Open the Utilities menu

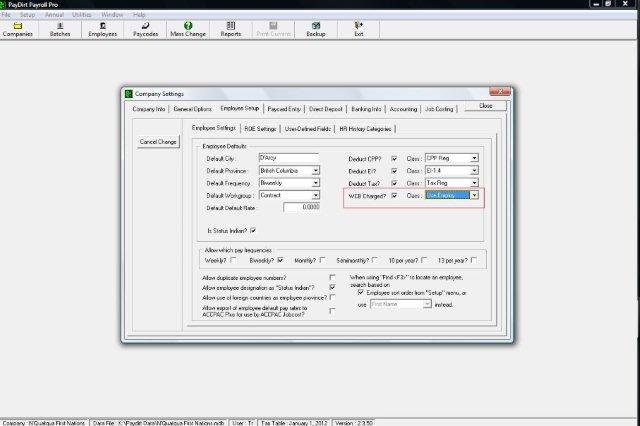click(81, 15)
